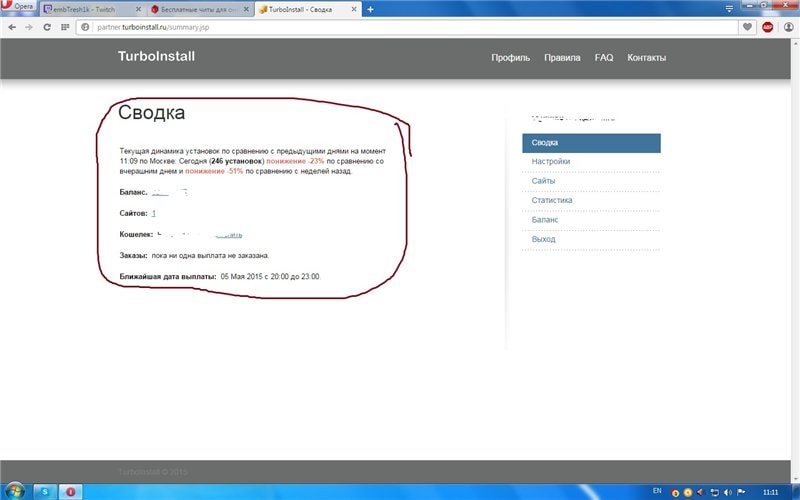
Task: Open the FAQ header link
Action: coord(604,58)
